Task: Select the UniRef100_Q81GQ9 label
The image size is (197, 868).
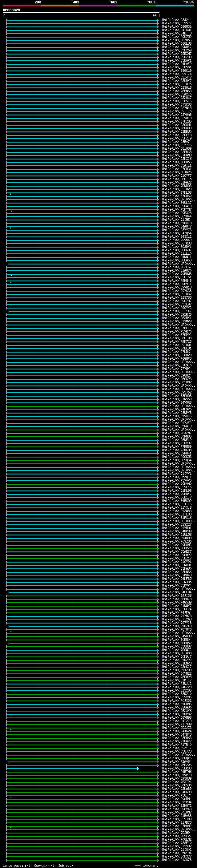Action: (x=176, y=149)
